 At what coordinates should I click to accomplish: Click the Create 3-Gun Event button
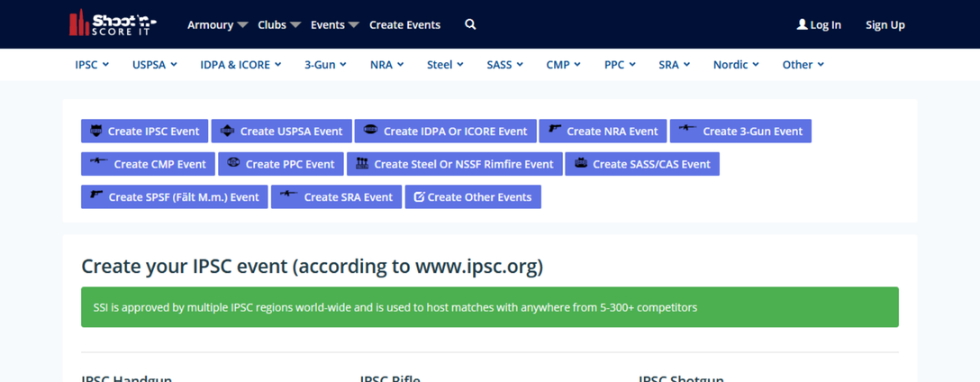pyautogui.click(x=740, y=132)
